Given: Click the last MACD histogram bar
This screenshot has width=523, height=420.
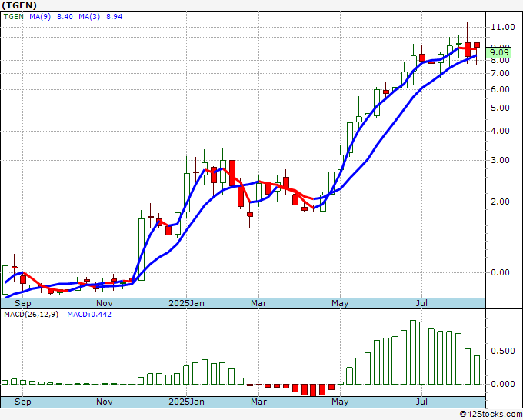Looking at the screenshot, I should 477,370.
